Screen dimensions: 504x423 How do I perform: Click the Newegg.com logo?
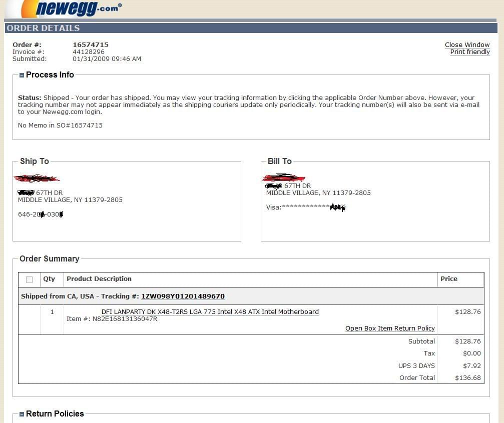71,8
